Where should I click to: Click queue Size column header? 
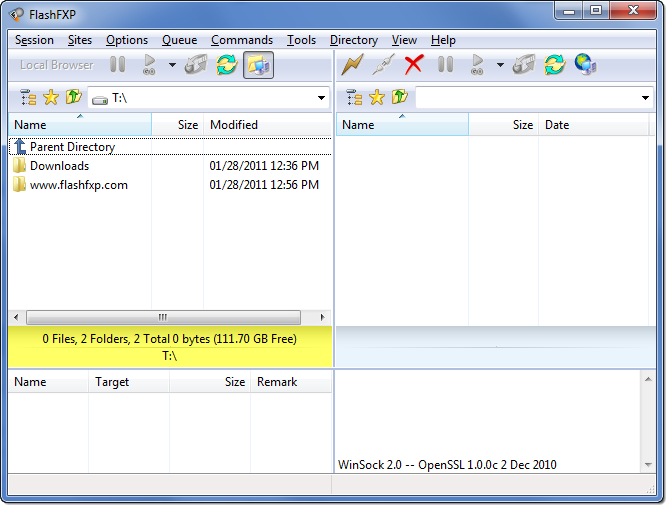tap(210, 382)
